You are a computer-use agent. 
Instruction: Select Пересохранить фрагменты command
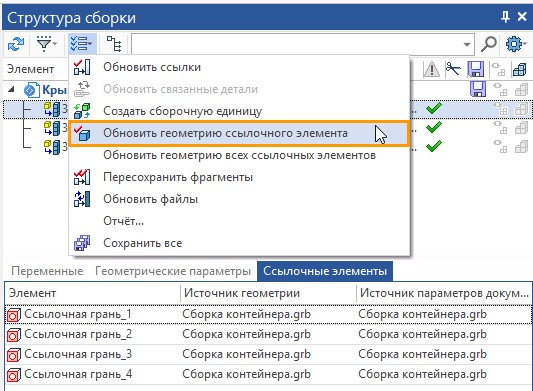178,177
